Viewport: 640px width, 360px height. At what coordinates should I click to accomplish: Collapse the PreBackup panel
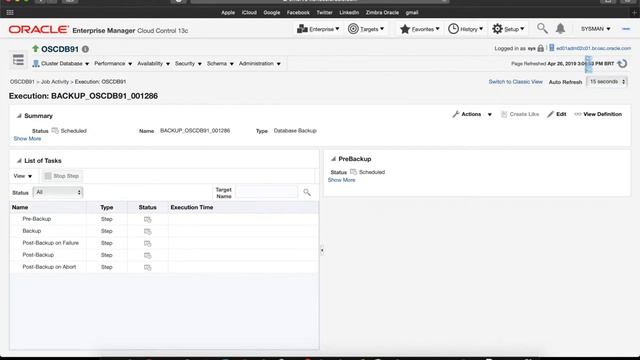pyautogui.click(x=333, y=159)
